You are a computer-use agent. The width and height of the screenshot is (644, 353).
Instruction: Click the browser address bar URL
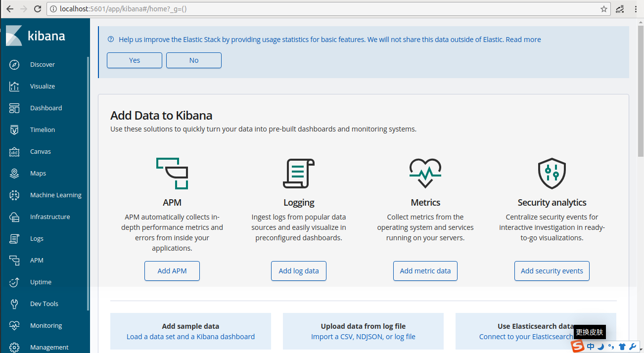pyautogui.click(x=123, y=9)
